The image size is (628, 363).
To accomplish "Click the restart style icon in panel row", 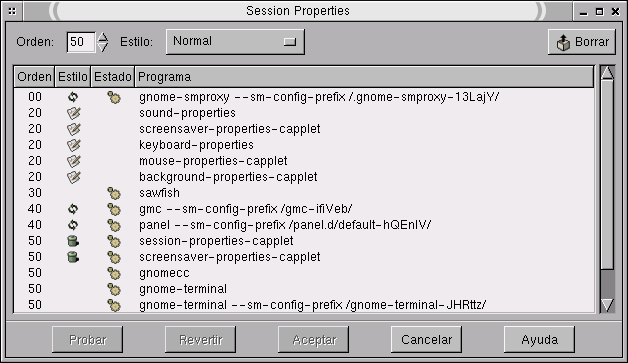I will tap(73, 225).
